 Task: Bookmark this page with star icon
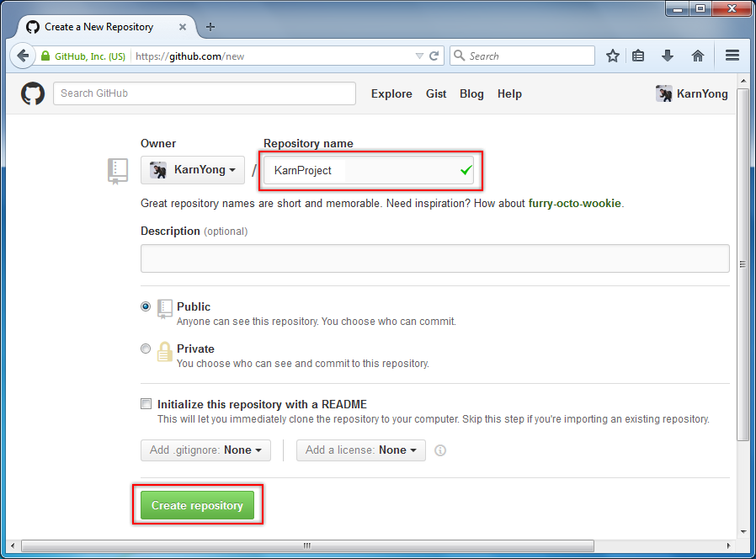tap(613, 56)
